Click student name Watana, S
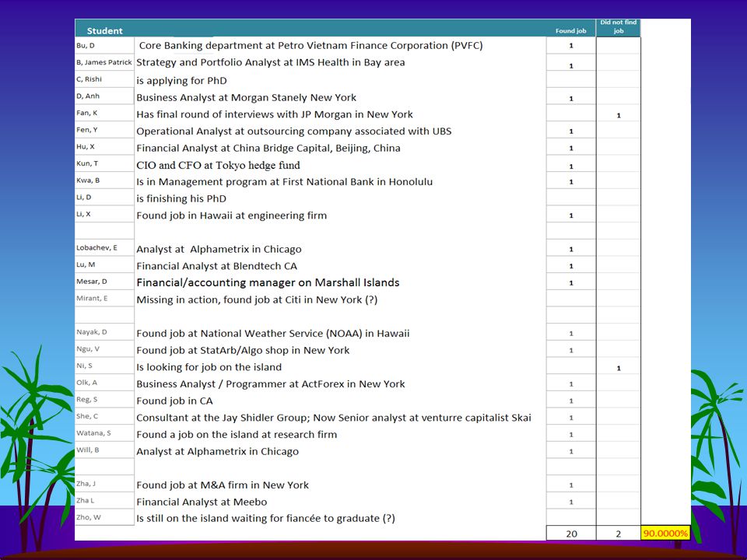The height and width of the screenshot is (560, 747). [94, 433]
